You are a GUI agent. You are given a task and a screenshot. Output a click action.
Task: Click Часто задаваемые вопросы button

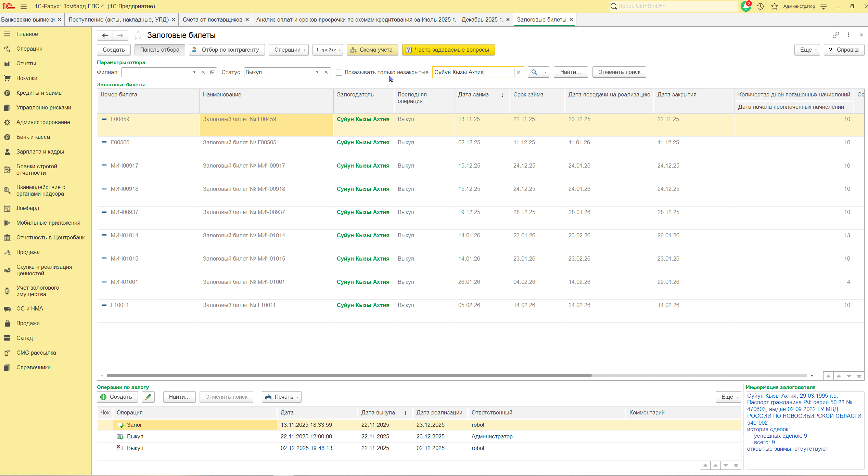click(448, 50)
